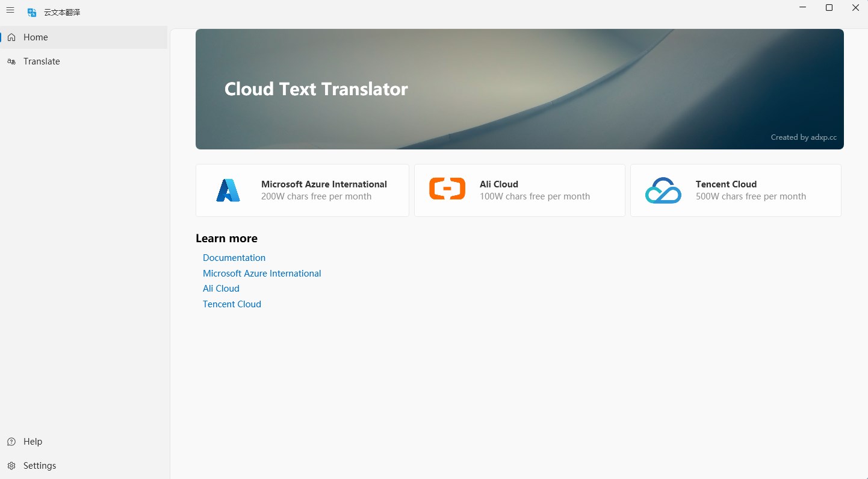Click the Cloud Text Translator banner image

(519, 89)
